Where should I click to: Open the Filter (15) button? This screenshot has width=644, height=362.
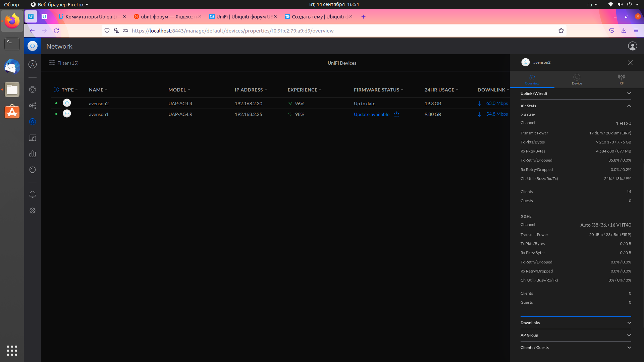(x=64, y=63)
